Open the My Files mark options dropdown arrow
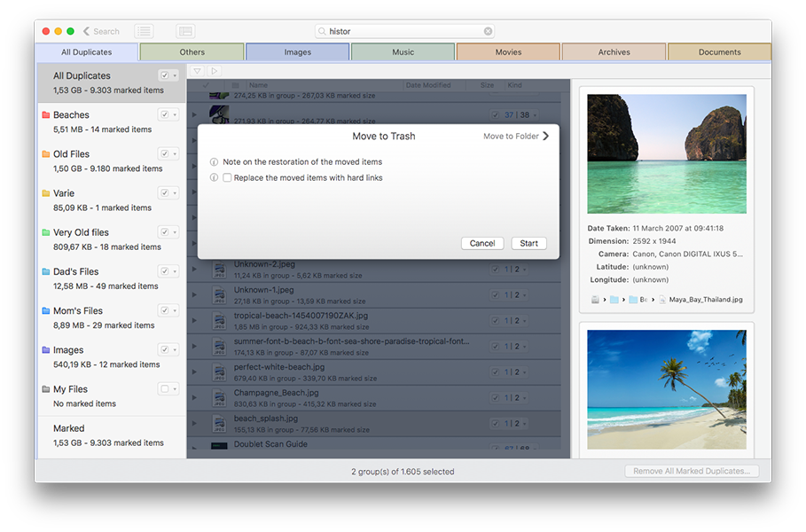This screenshot has width=806, height=532. click(175, 388)
